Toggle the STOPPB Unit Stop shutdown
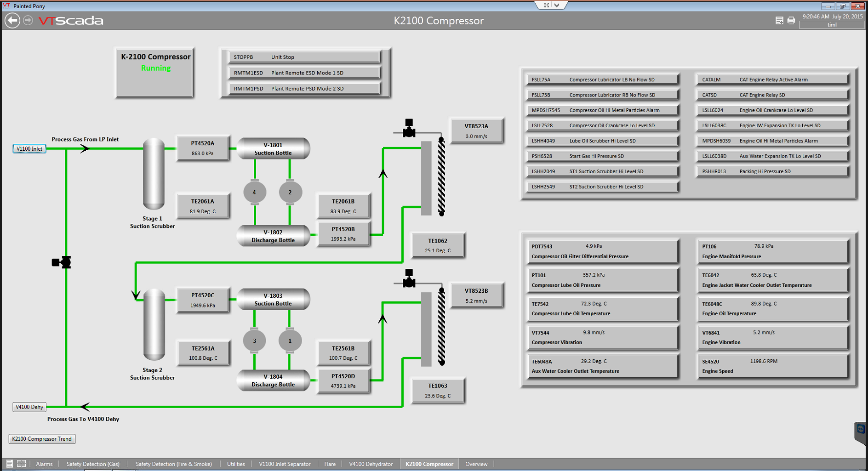The width and height of the screenshot is (868, 471). click(x=304, y=57)
